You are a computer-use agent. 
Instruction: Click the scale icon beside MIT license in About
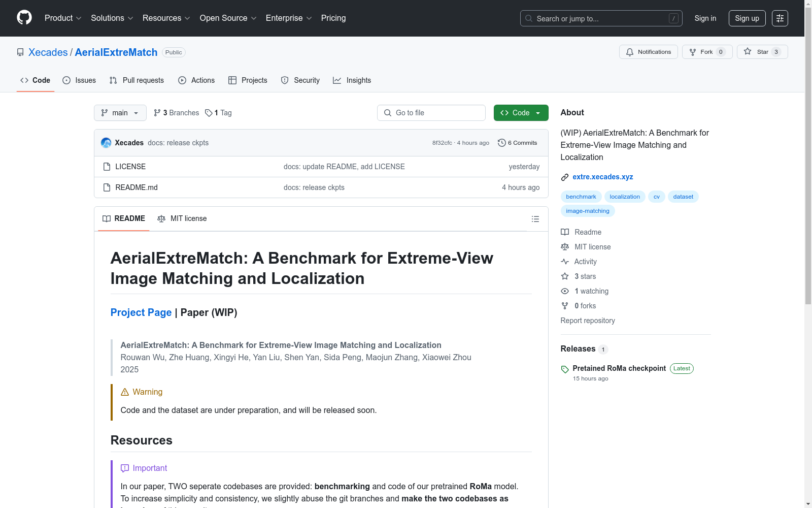[x=565, y=247]
